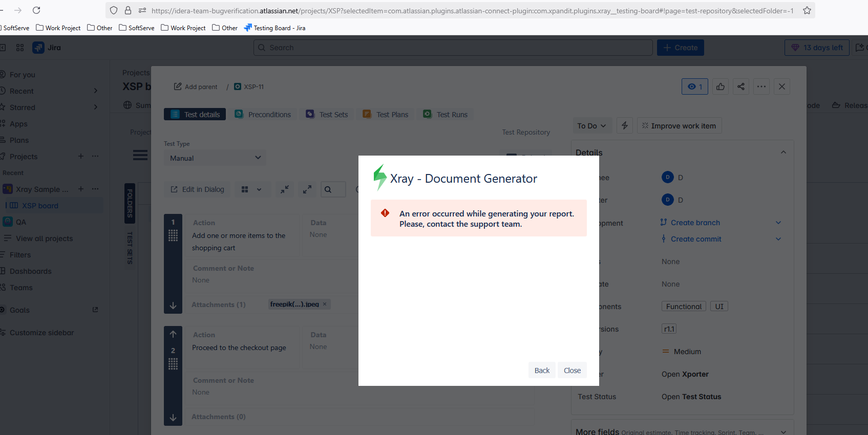Switch to the Test Plans tab

point(386,114)
